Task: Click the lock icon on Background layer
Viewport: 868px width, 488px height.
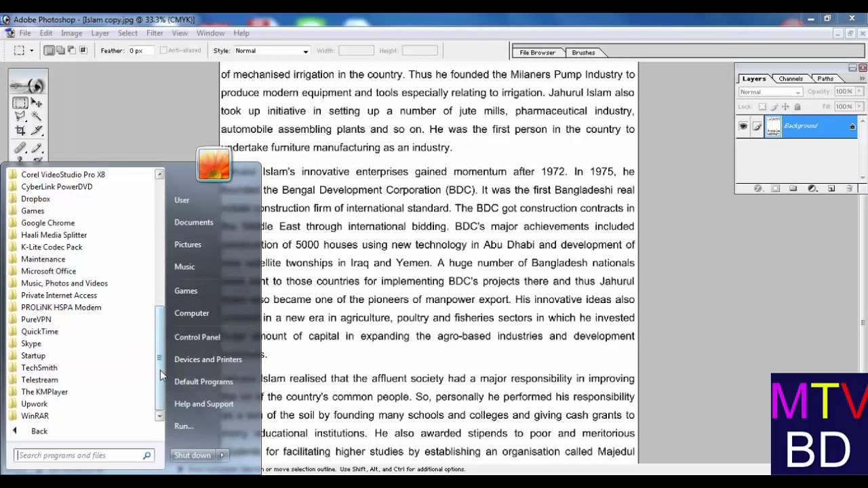Action: click(x=852, y=127)
